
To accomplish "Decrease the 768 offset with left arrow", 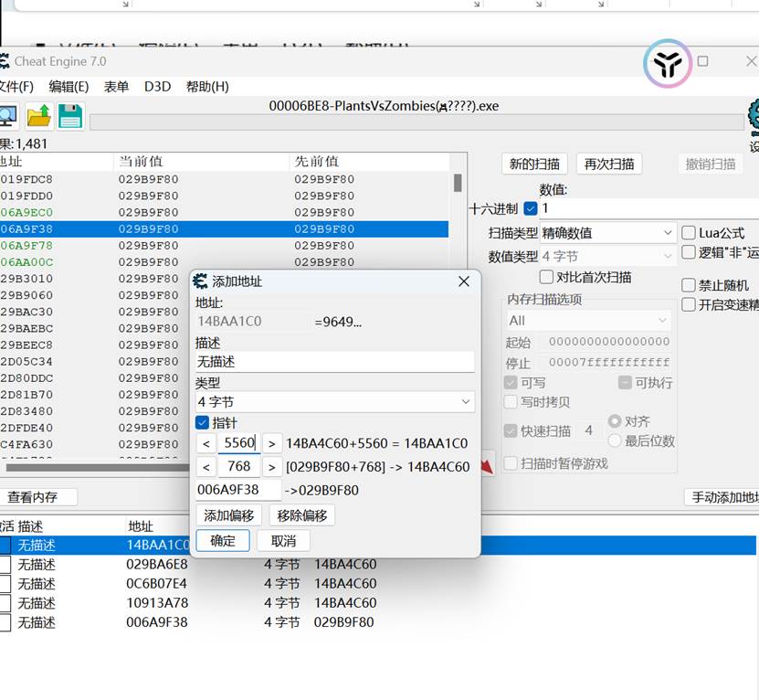I will click(206, 467).
